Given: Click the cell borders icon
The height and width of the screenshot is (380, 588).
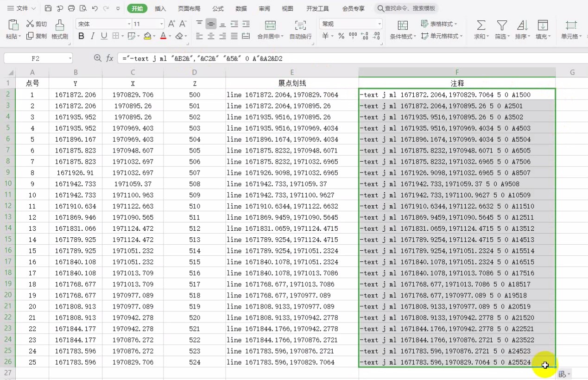Looking at the screenshot, I should coord(115,36).
